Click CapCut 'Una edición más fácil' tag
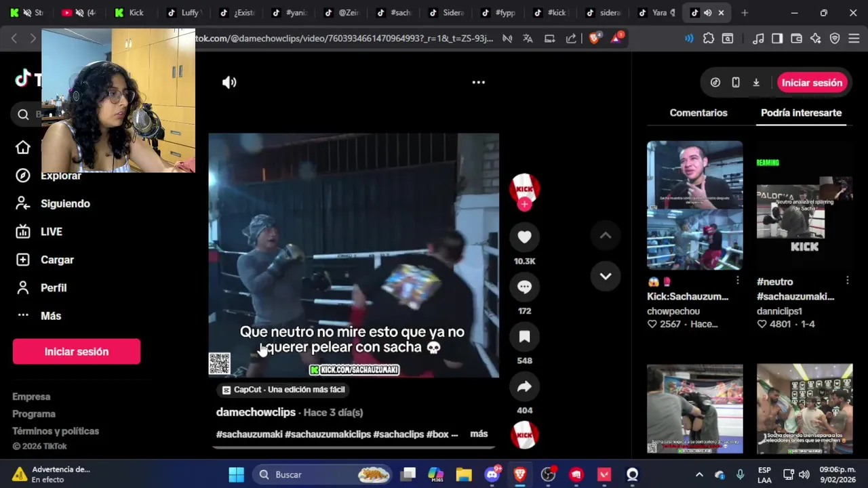Screen dimensions: 868x488 coord(283,390)
